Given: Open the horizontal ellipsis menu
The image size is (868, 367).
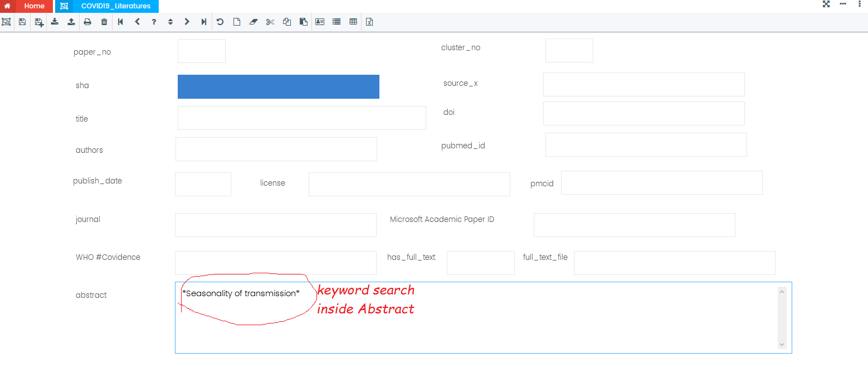Looking at the screenshot, I should (x=843, y=4).
